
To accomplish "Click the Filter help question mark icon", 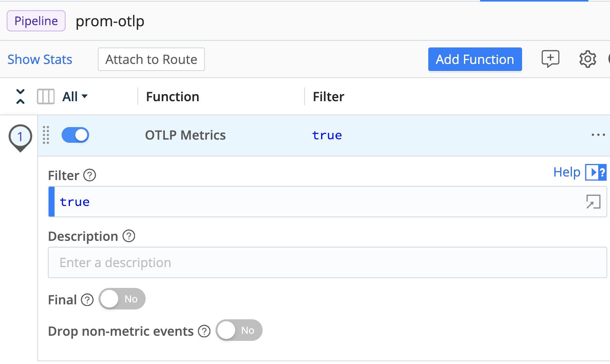I will point(90,175).
